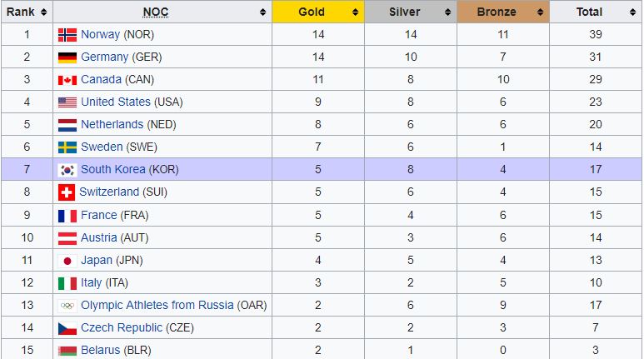The height and width of the screenshot is (359, 644).
Task: Click the Belarus flag icon
Action: [x=67, y=350]
